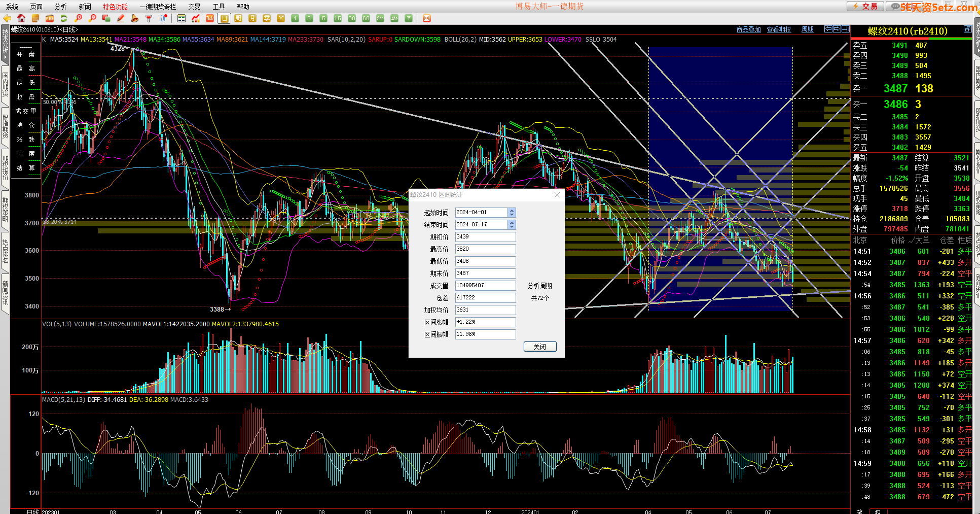Select the 1-minute period icon

(295, 18)
